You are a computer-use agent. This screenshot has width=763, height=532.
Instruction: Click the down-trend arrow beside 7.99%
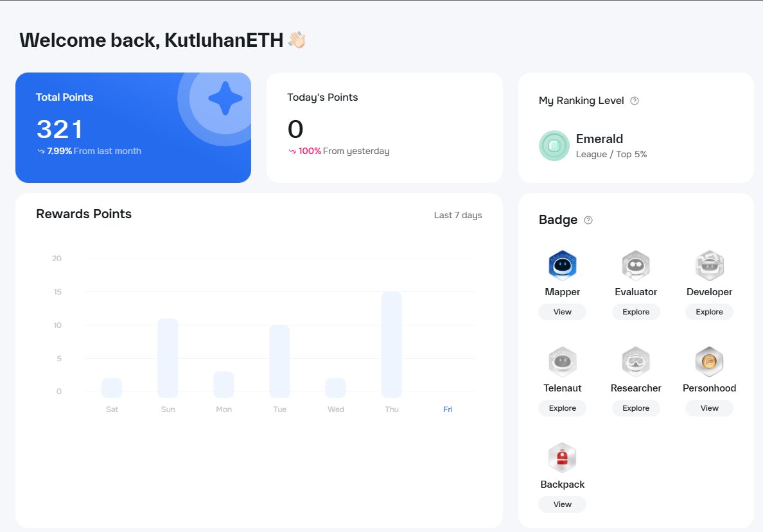[x=41, y=151]
